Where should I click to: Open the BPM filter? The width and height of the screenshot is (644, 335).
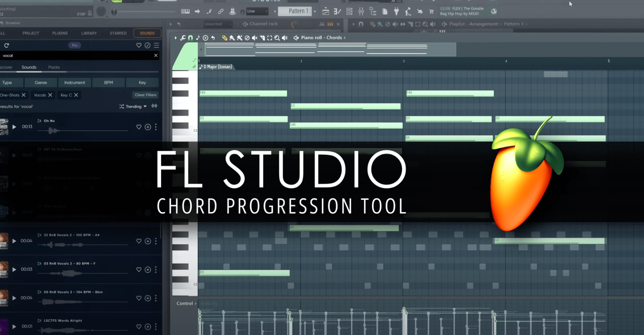108,82
